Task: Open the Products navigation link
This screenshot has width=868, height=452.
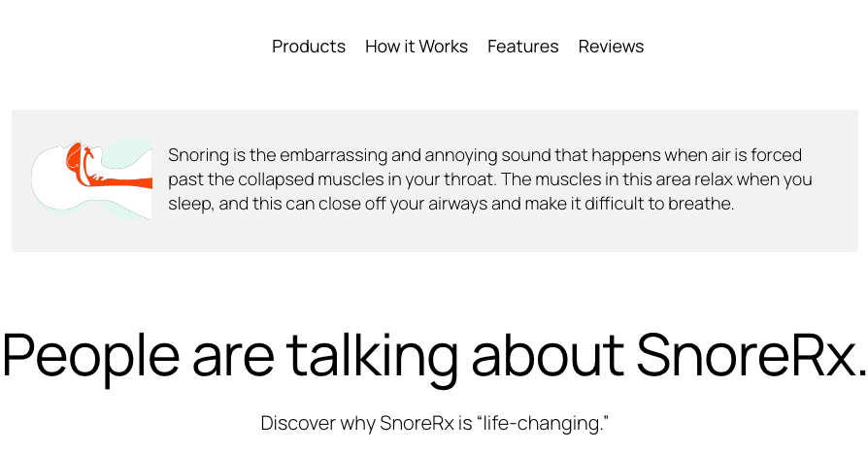Action: (309, 47)
